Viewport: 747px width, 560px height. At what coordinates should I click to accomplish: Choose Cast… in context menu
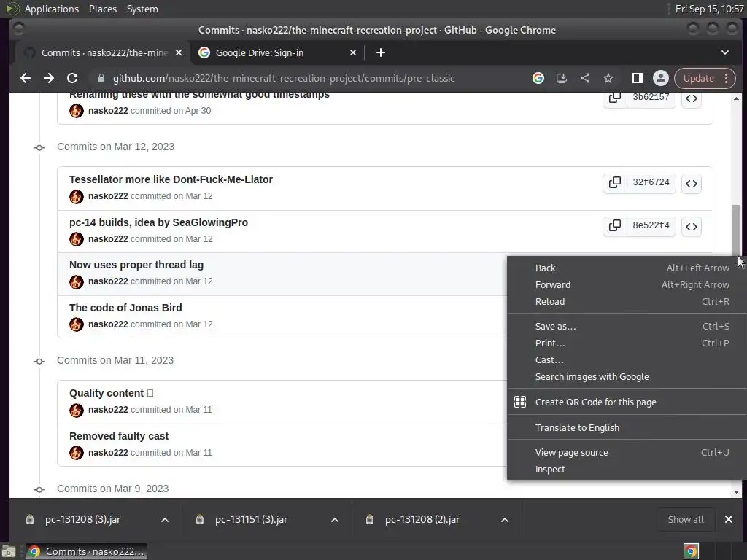[x=627, y=360]
